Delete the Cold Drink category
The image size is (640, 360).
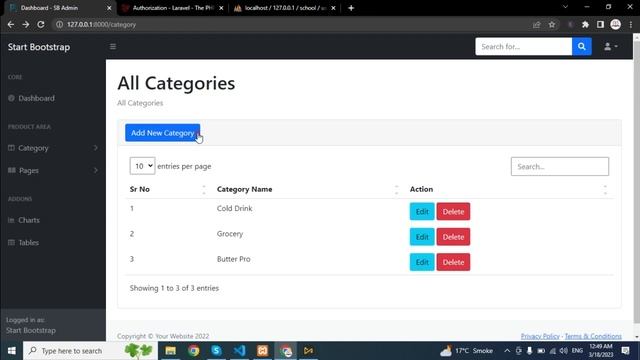(x=453, y=211)
